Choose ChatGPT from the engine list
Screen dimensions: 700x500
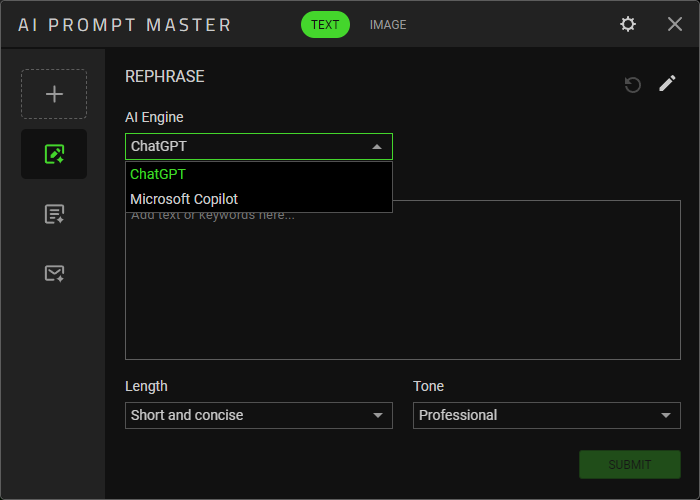coord(158,174)
